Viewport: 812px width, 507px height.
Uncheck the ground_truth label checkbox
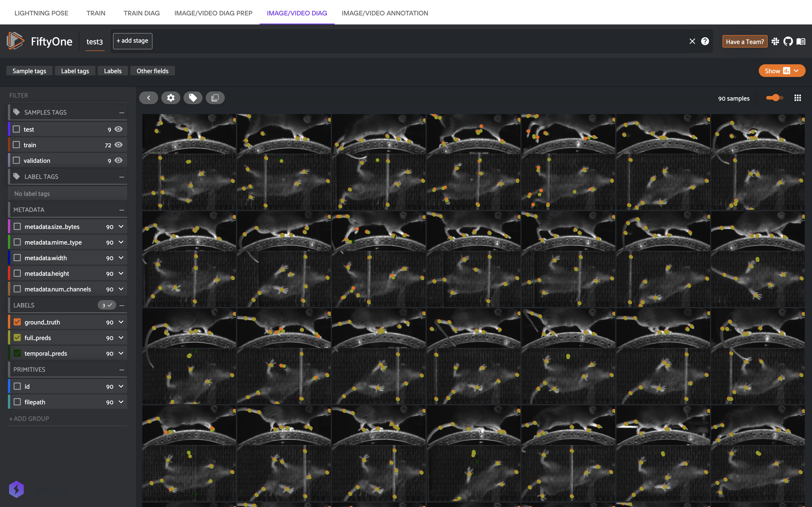(x=17, y=322)
